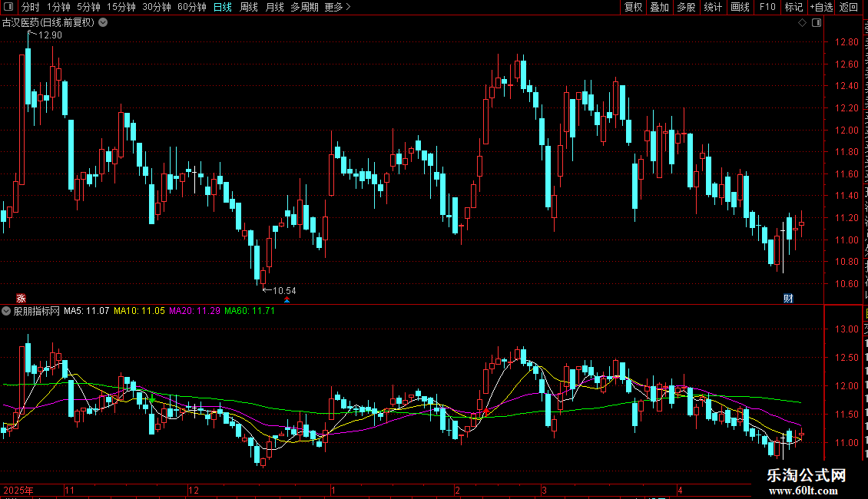The image size is (868, 499).
Task: Click month 3 marker on time axis
Action: point(544,490)
